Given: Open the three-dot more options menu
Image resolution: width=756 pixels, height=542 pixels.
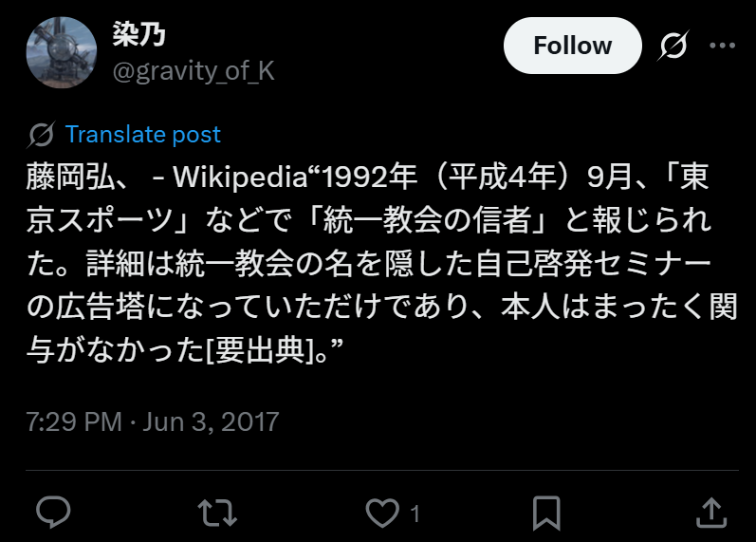Looking at the screenshot, I should (722, 46).
